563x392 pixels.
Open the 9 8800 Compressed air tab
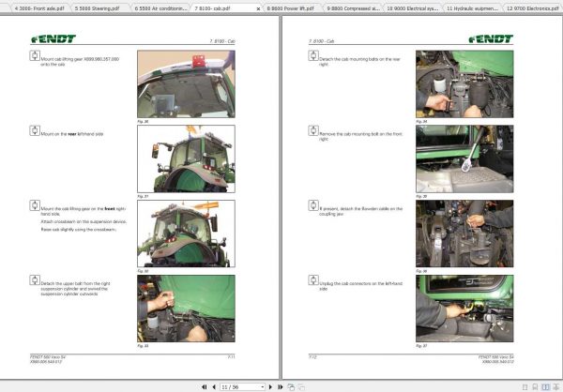coord(352,8)
